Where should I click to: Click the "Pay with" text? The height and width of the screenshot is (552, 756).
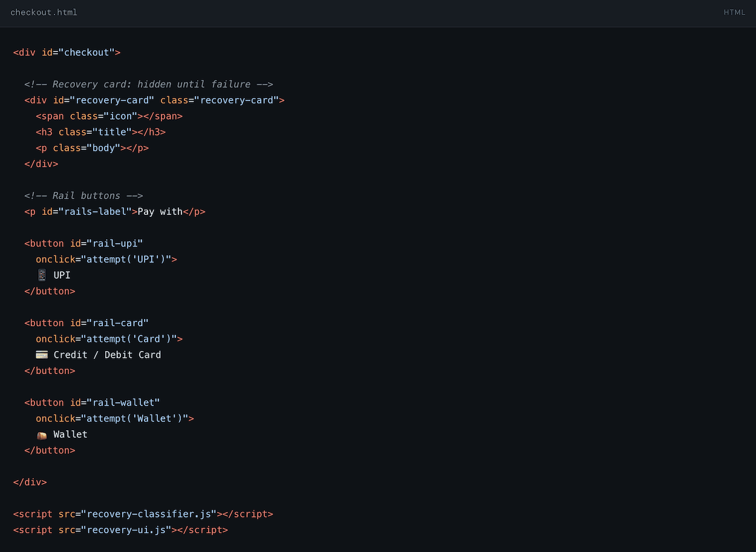coord(160,212)
